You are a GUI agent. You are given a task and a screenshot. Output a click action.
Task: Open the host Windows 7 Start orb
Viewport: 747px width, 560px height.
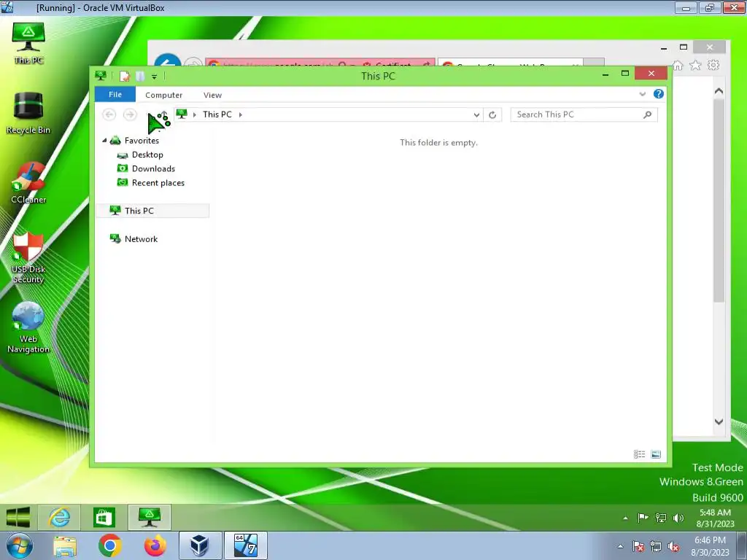19,545
